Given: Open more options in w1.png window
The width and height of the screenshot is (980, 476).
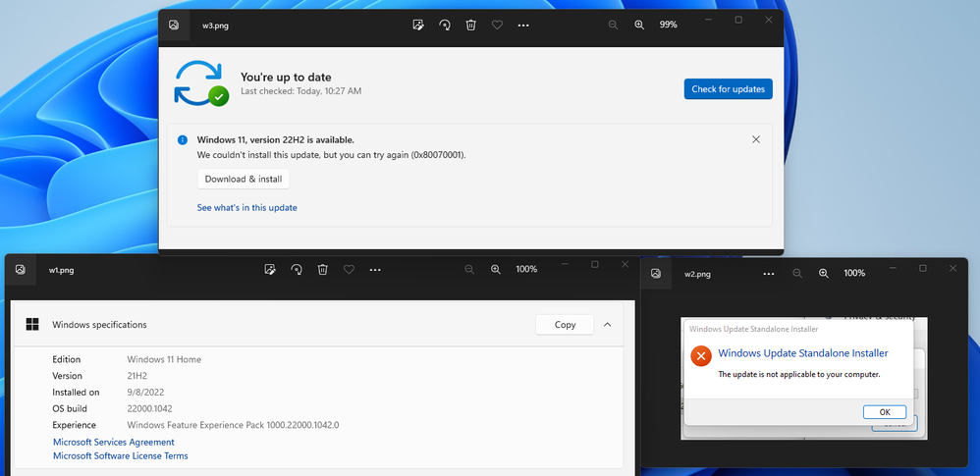Looking at the screenshot, I should click(x=375, y=270).
